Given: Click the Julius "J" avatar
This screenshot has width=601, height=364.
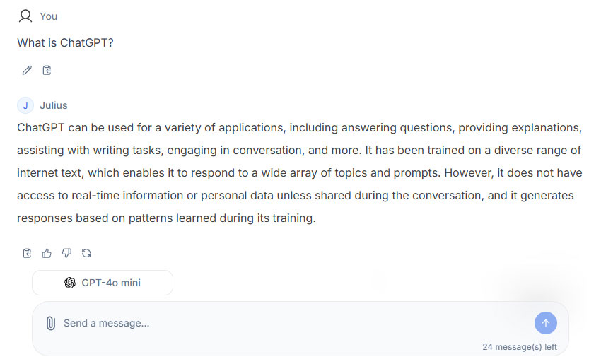Looking at the screenshot, I should [x=25, y=105].
